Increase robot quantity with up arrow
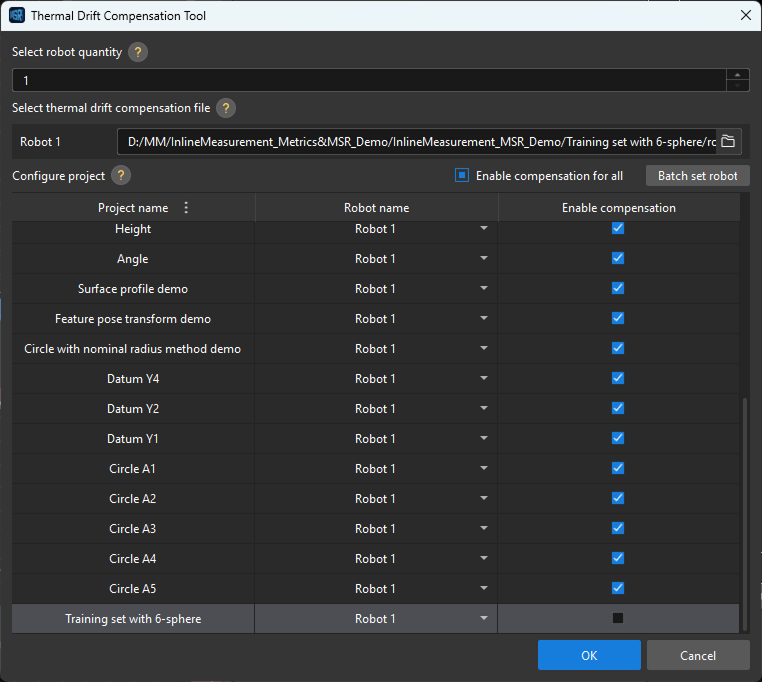762x682 pixels. coord(738,75)
